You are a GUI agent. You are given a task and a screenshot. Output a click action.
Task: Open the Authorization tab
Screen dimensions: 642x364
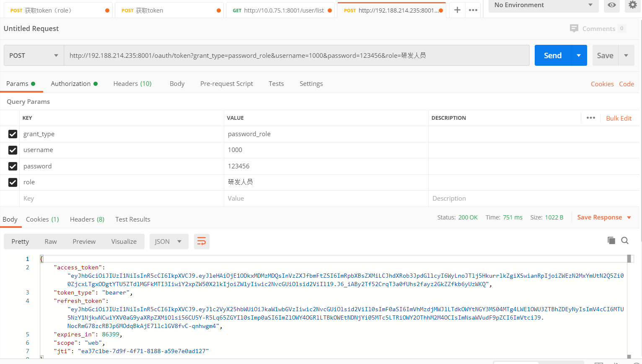point(74,84)
